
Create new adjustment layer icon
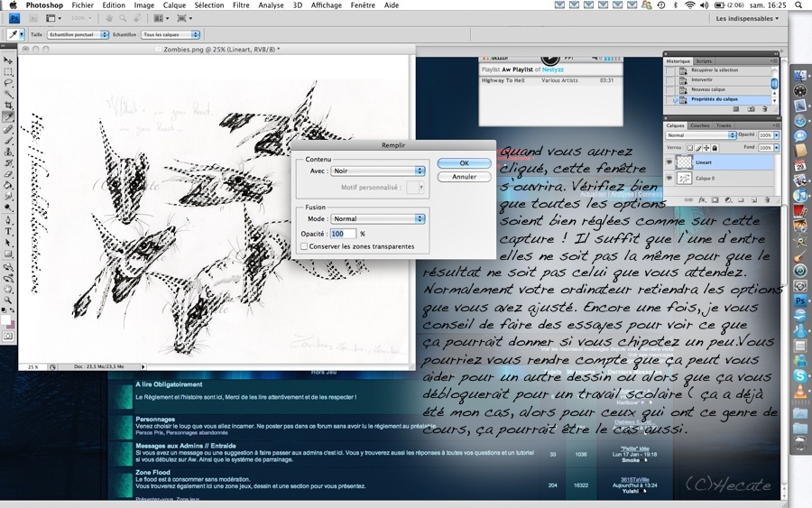point(728,200)
